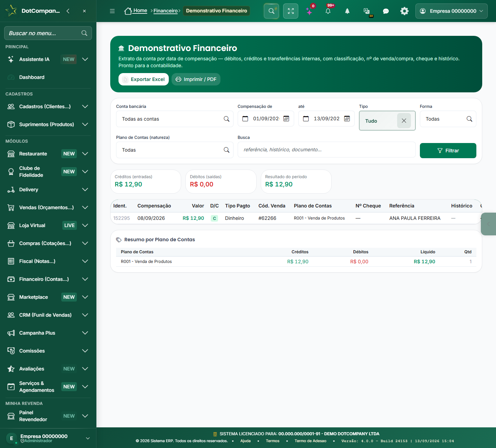Open the side panel handle at right edge

(x=488, y=224)
